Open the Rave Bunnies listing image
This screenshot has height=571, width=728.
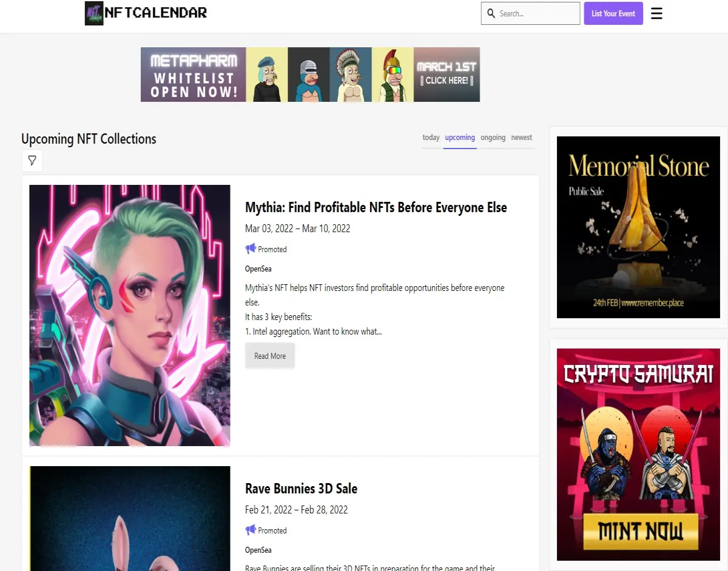pos(130,518)
